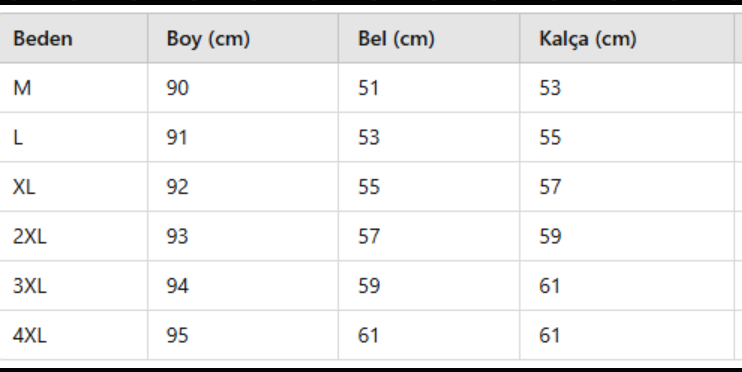Click the Bel value 51 cell
The image size is (742, 372).
(x=429, y=88)
